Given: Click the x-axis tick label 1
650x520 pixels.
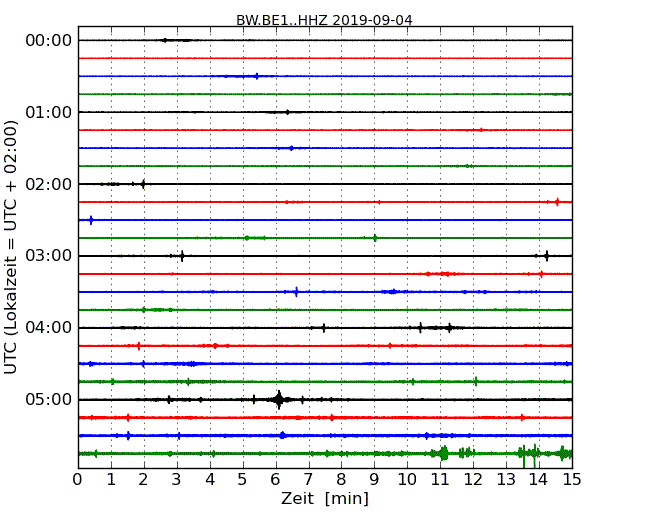Looking at the screenshot, I should pyautogui.click(x=111, y=480).
